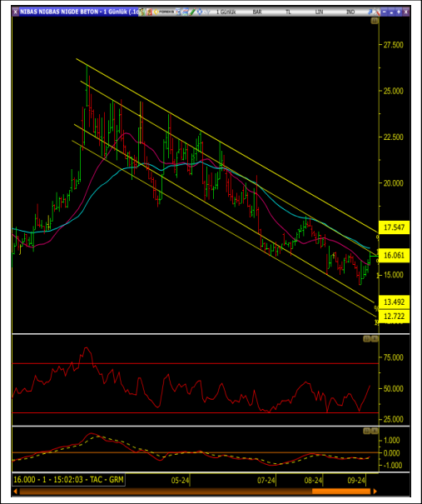Collapse the RSI indicator panel via its left button
The width and height of the screenshot is (422, 504).
click(x=367, y=339)
